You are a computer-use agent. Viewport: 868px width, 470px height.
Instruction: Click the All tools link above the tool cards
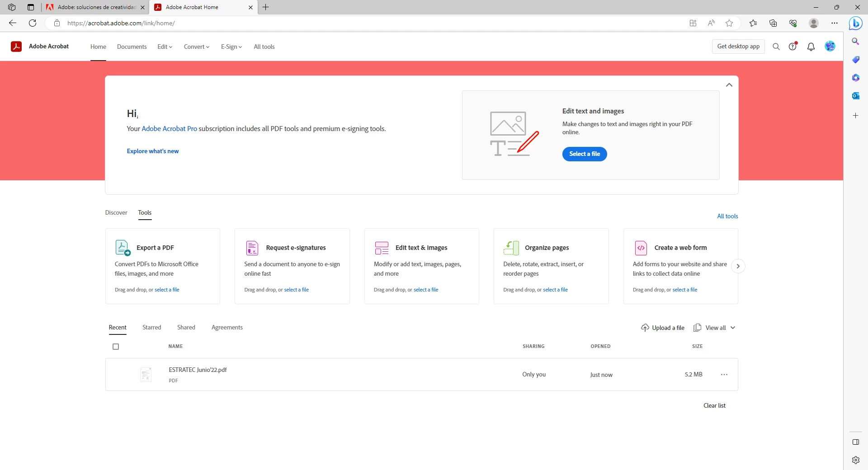pyautogui.click(x=727, y=216)
